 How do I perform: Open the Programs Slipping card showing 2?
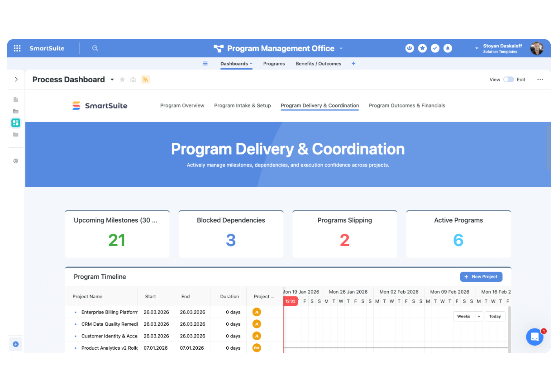345,234
